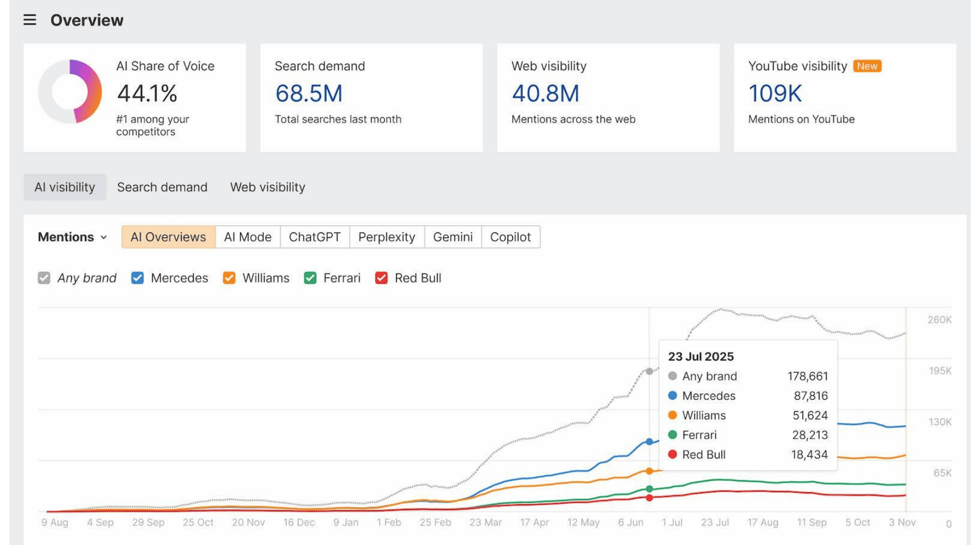Uncheck the Red Bull checkbox

coord(382,278)
